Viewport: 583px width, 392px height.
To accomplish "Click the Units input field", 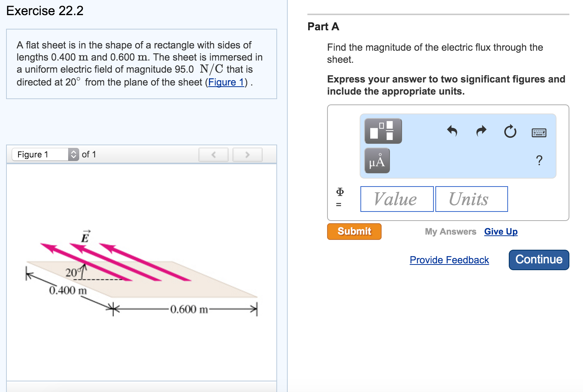I will [x=471, y=199].
